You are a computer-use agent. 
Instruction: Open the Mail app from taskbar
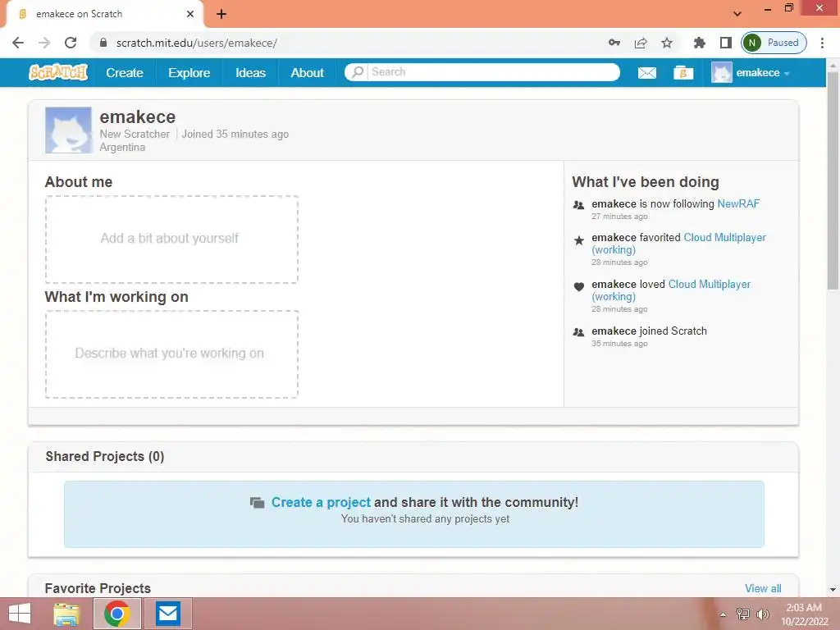pos(167,614)
